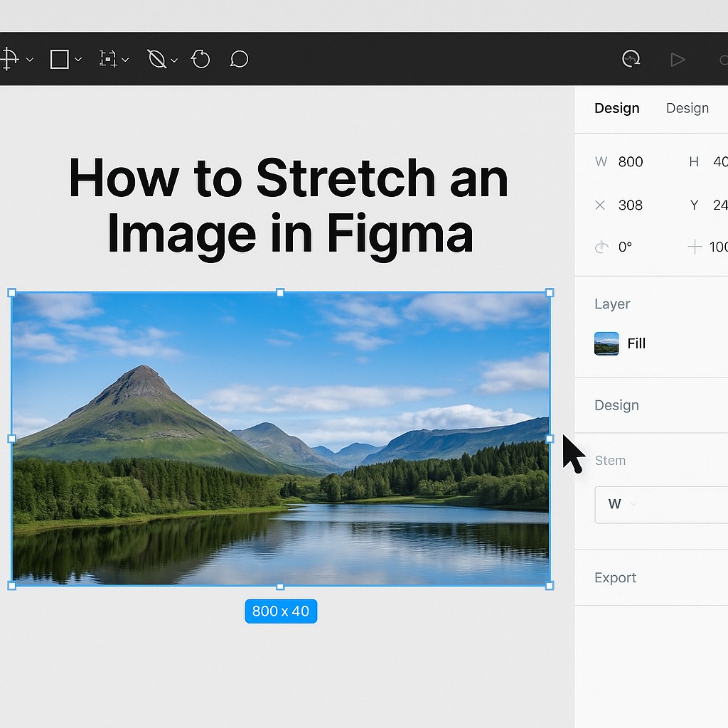728x728 pixels.
Task: Expand the shape tools dropdown
Action: 77,60
